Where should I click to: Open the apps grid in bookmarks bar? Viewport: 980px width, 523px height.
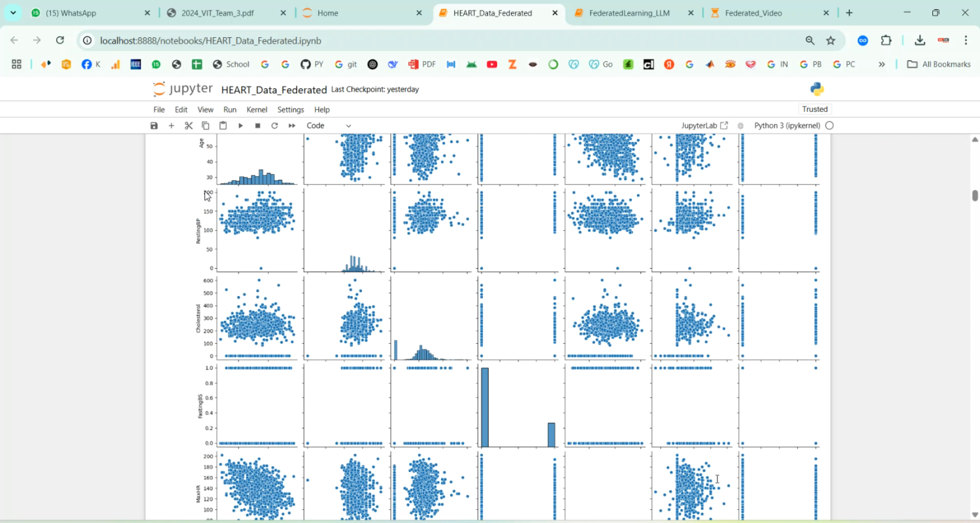click(x=16, y=64)
